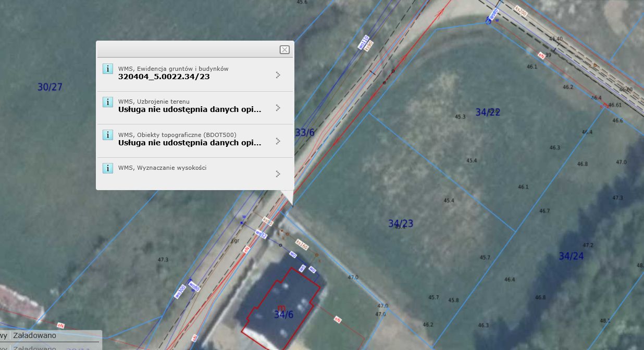Click parcel label 34/23 on map
This screenshot has height=350, width=644.
[x=401, y=223]
